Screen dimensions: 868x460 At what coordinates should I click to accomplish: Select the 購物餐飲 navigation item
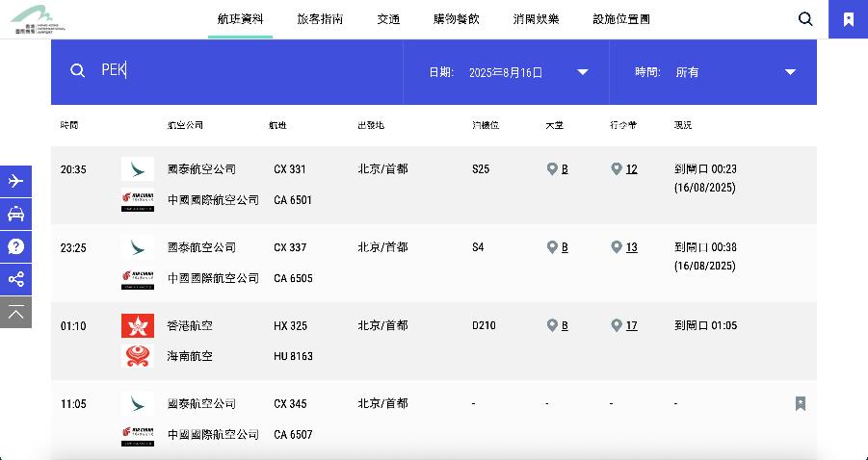coord(456,19)
